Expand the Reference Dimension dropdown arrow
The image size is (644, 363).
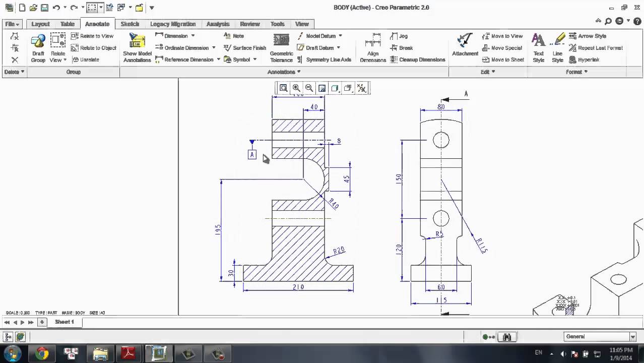click(x=218, y=59)
